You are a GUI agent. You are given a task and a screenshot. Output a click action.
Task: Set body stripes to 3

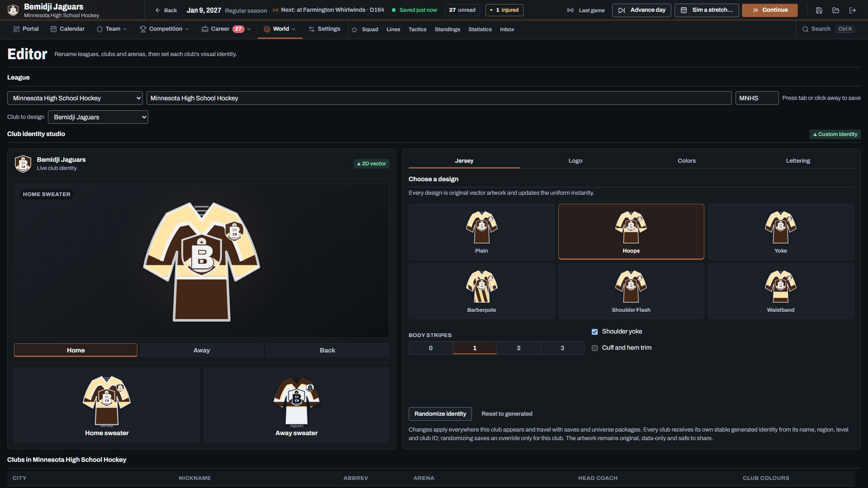coord(562,348)
